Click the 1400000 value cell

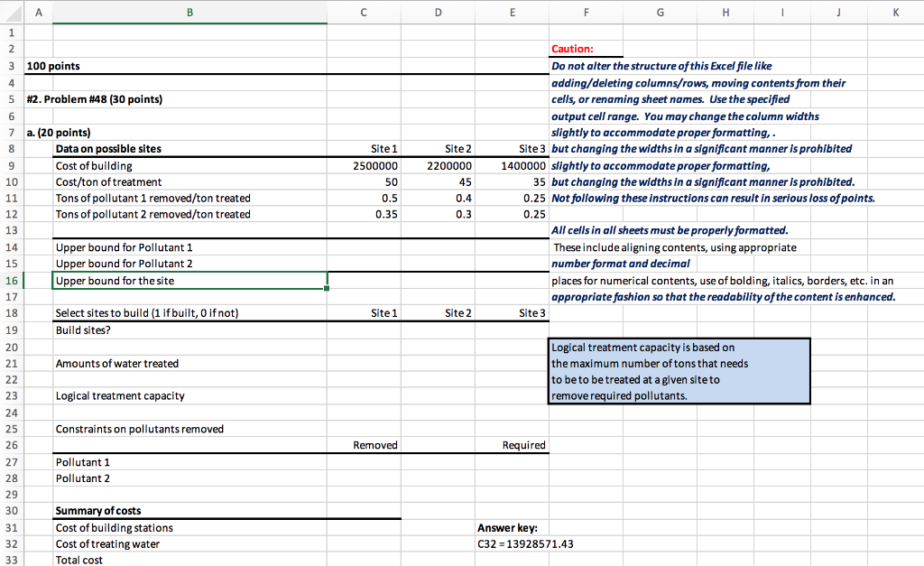tap(513, 166)
